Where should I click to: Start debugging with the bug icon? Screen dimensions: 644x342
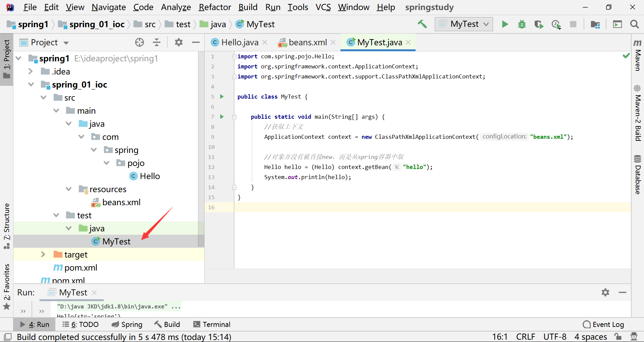(522, 24)
